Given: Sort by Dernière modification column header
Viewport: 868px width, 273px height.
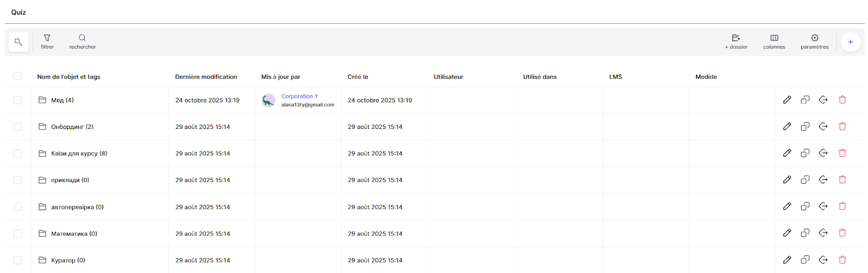Looking at the screenshot, I should tap(206, 77).
